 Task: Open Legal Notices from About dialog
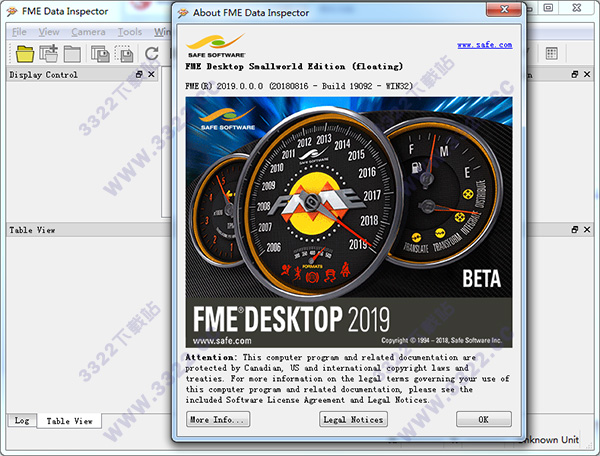pos(353,420)
